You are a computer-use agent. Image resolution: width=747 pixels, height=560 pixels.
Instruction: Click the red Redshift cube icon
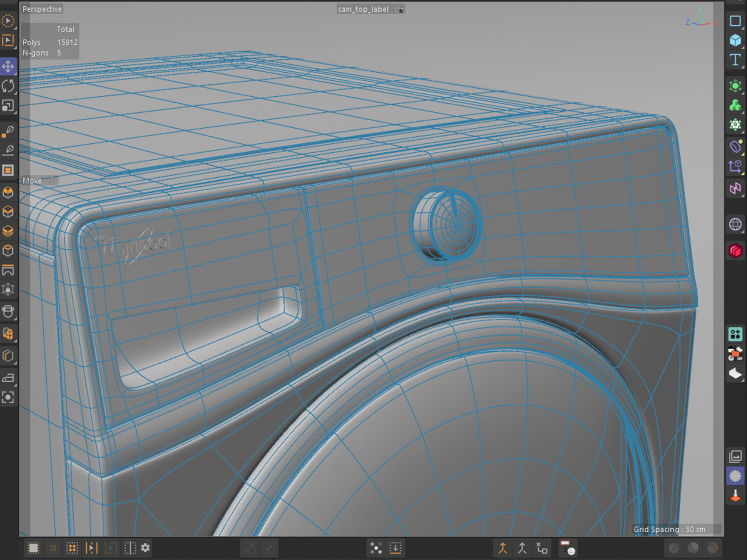[x=735, y=251]
